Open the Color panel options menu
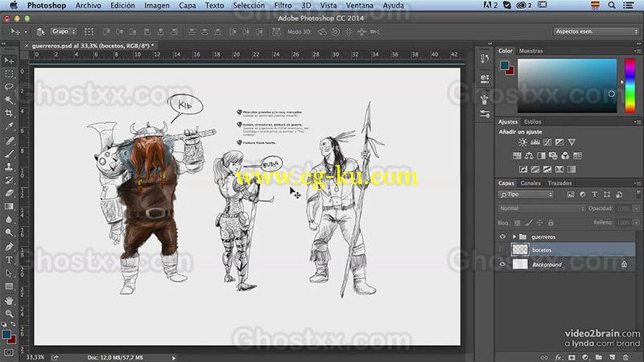The height and width of the screenshot is (362, 644). tap(637, 51)
